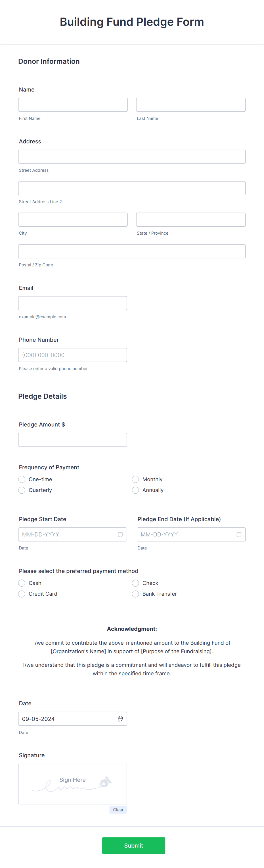The width and height of the screenshot is (264, 868).
Task: Select Cash as payment method
Action: [21, 583]
